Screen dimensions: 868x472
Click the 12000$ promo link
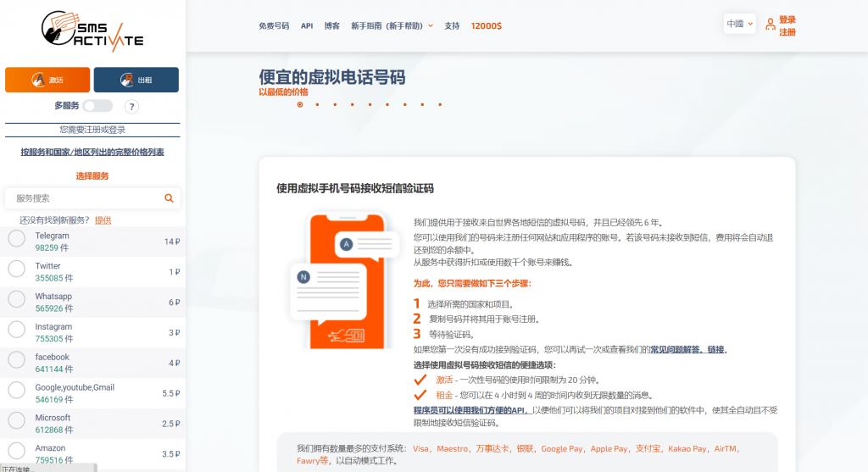tap(486, 26)
